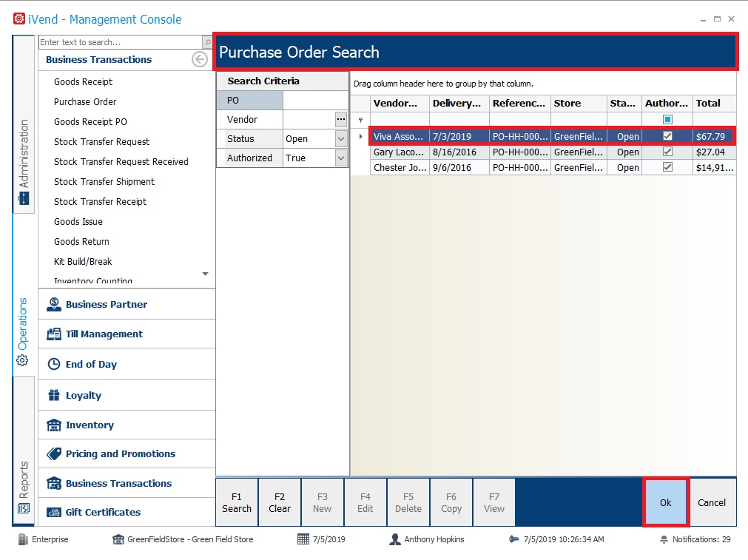
Task: Click the Business Partner icon
Action: (x=54, y=304)
